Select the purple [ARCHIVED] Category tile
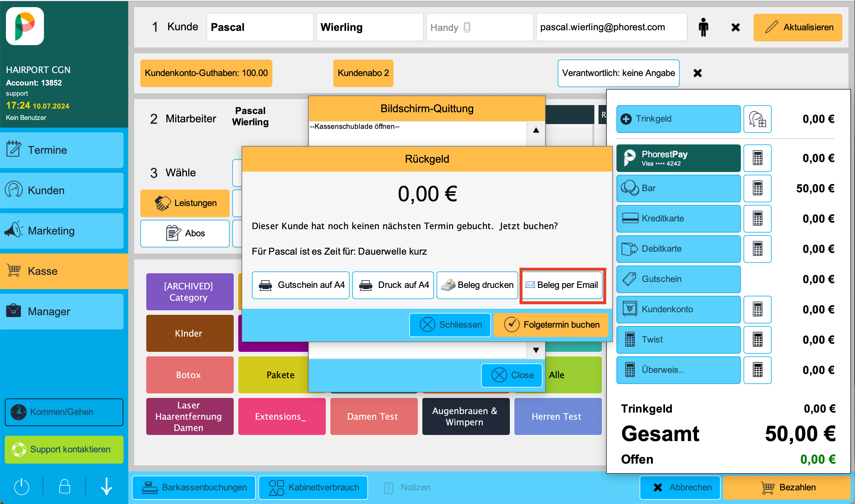 coord(189,292)
